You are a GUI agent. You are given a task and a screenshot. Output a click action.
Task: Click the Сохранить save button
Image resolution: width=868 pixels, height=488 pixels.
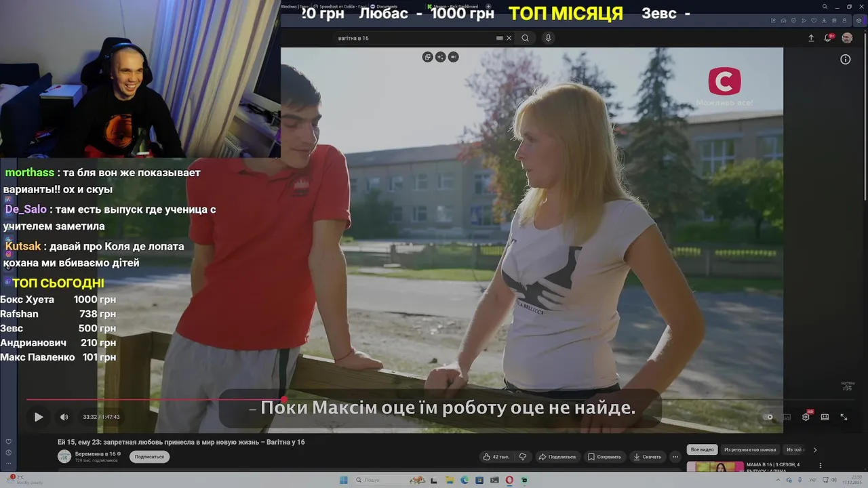click(604, 457)
